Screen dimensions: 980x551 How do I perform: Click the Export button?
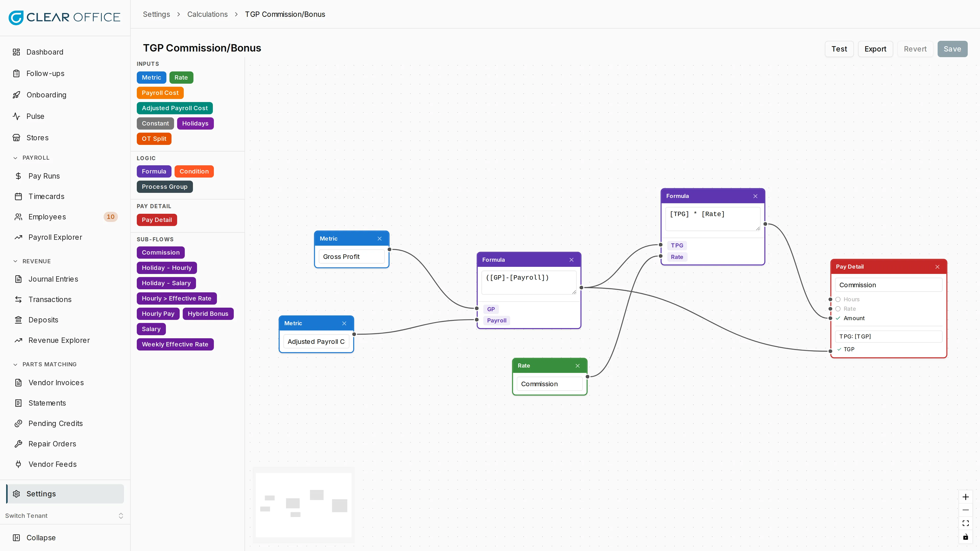click(x=875, y=49)
